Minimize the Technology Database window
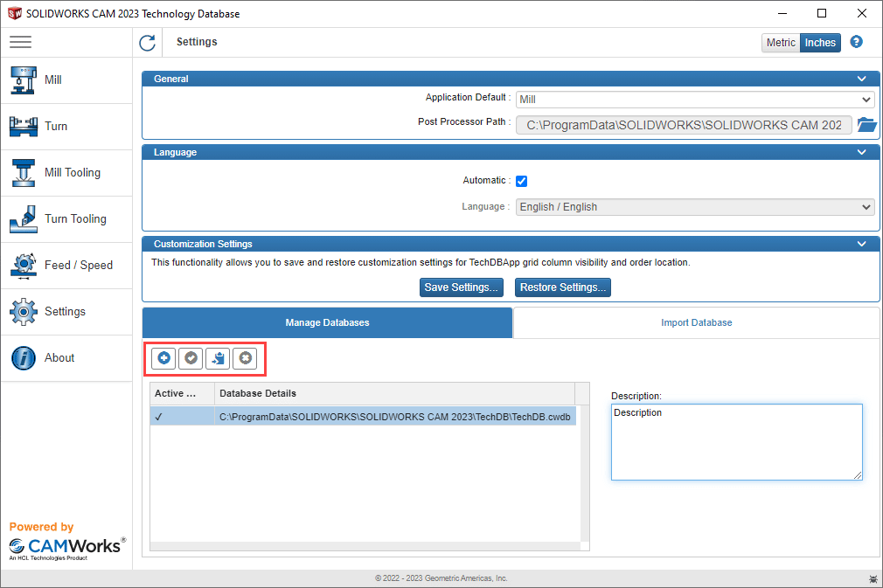Screen dimensions: 883x588 pos(782,13)
